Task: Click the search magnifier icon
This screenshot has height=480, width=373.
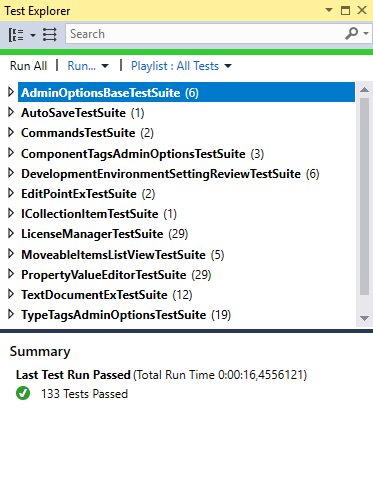Action: tap(351, 33)
